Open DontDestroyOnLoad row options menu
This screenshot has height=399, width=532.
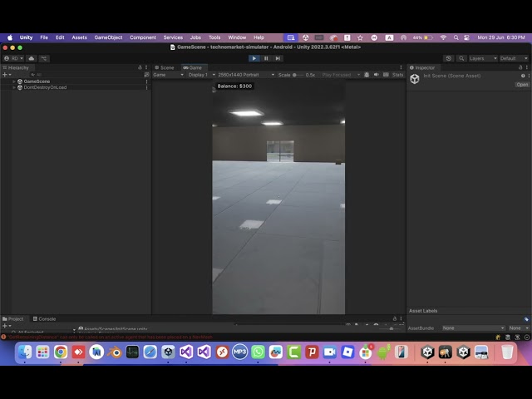[146, 87]
